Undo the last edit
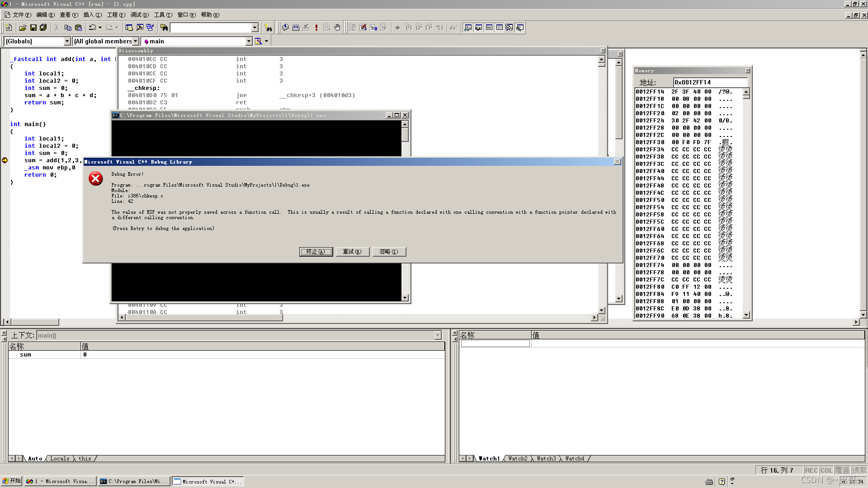 tap(92, 28)
